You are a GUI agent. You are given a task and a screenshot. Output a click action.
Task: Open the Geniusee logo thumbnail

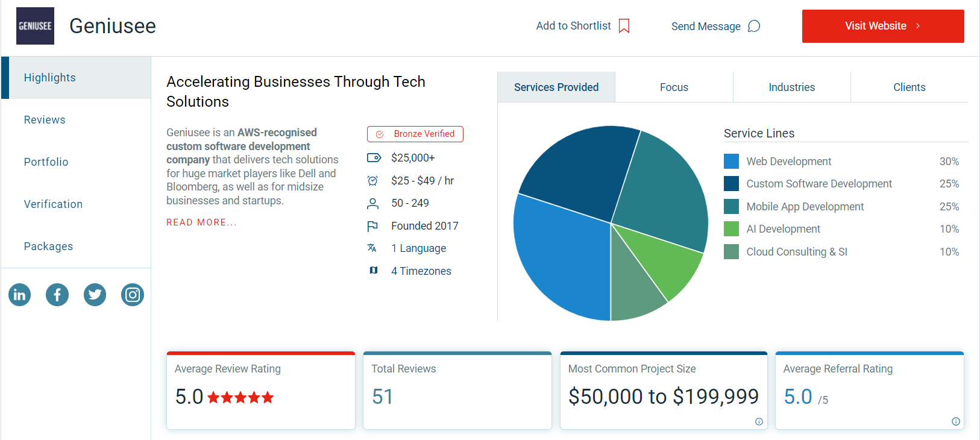point(35,26)
